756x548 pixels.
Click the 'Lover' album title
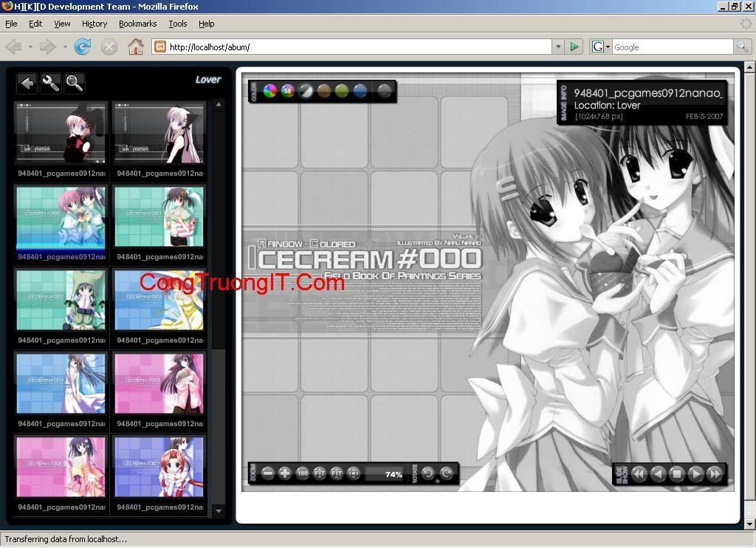click(x=208, y=80)
